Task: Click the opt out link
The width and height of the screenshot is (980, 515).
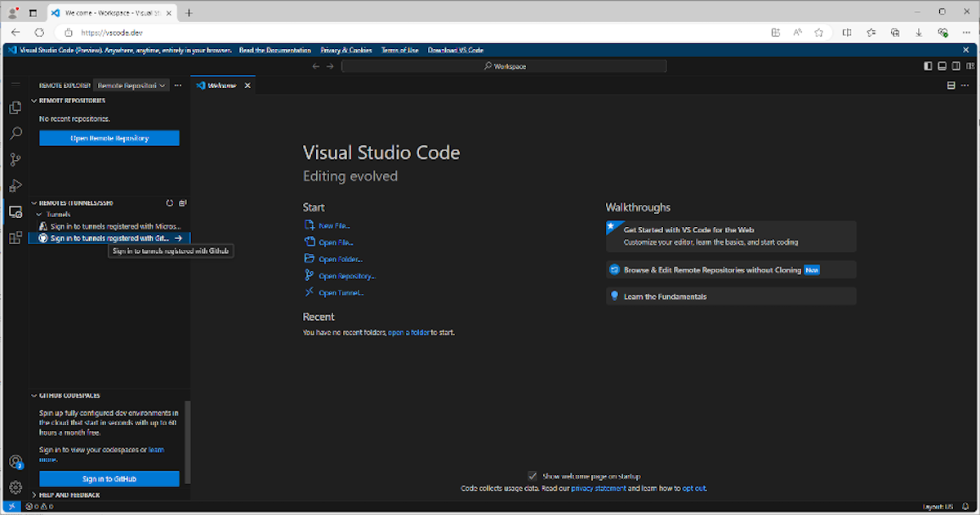Action: tap(694, 488)
